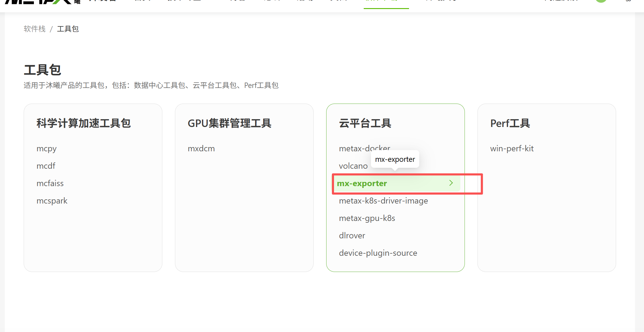Screen dimensions: 644x332
Task: Open win-perf-kit under Perf工具
Action: coord(512,149)
